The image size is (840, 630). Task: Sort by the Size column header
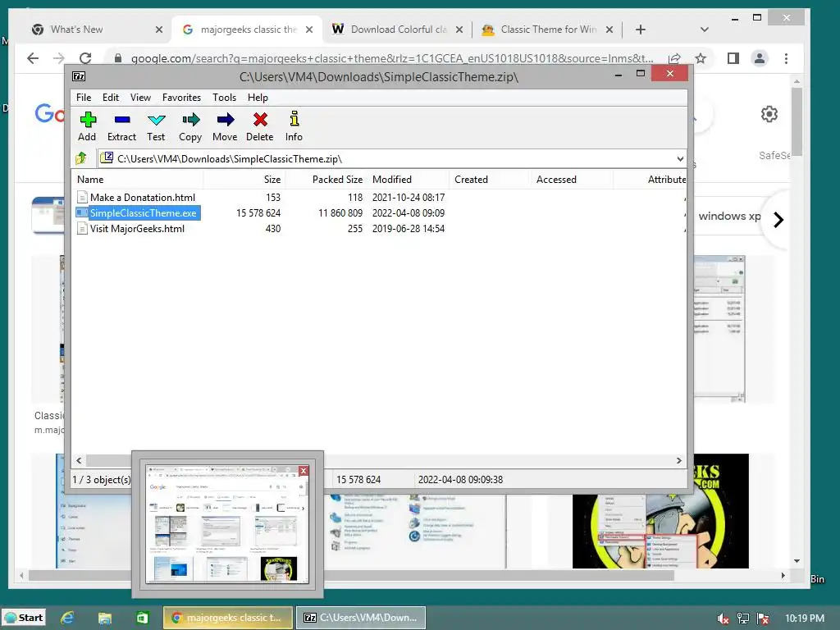(x=244, y=180)
